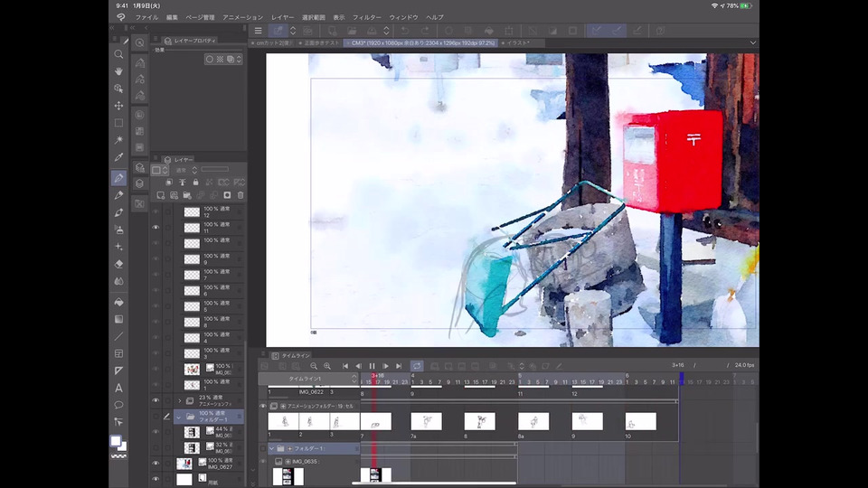Select the Eyedropper tool
The height and width of the screenshot is (488, 868).
(x=118, y=157)
